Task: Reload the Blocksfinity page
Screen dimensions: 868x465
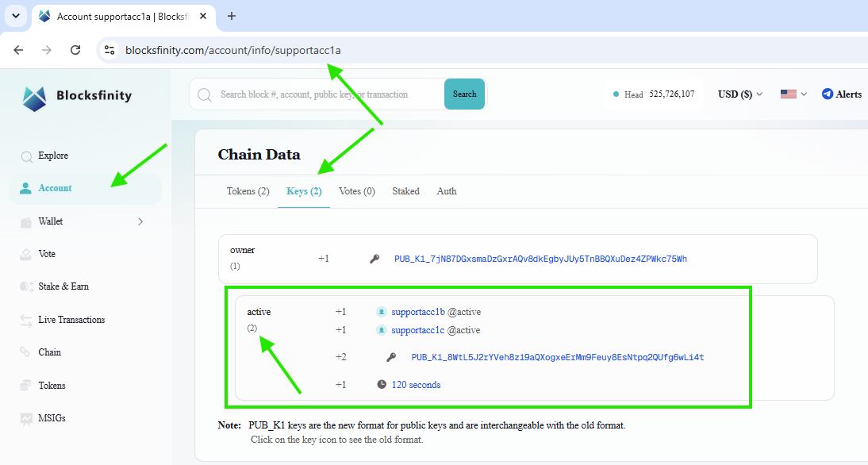Action: 75,50
